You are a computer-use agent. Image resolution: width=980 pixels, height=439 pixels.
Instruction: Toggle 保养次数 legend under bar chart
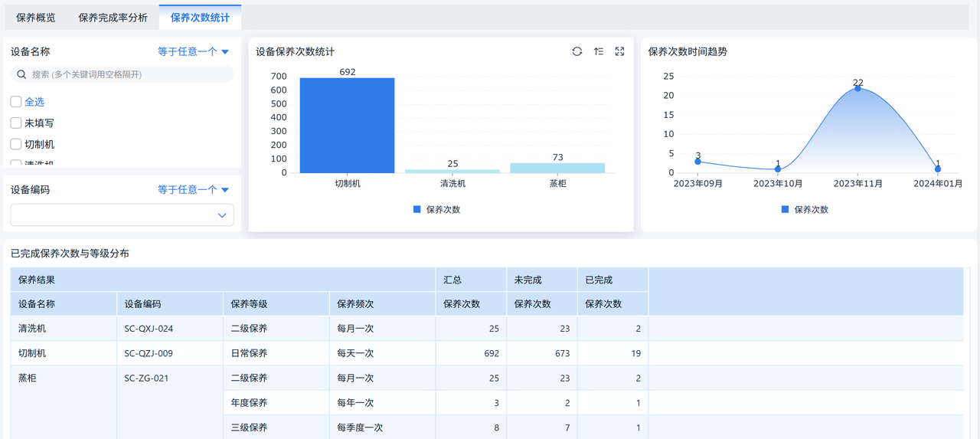pyautogui.click(x=437, y=209)
